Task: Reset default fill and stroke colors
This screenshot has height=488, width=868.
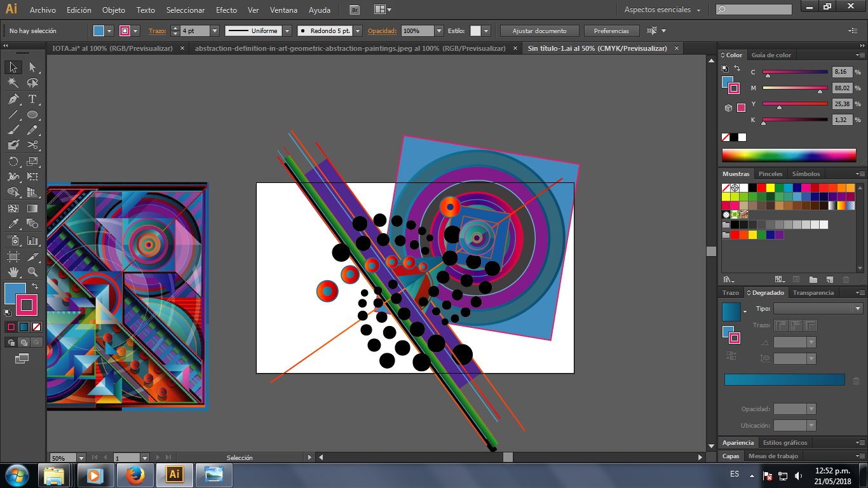Action: coord(8,312)
